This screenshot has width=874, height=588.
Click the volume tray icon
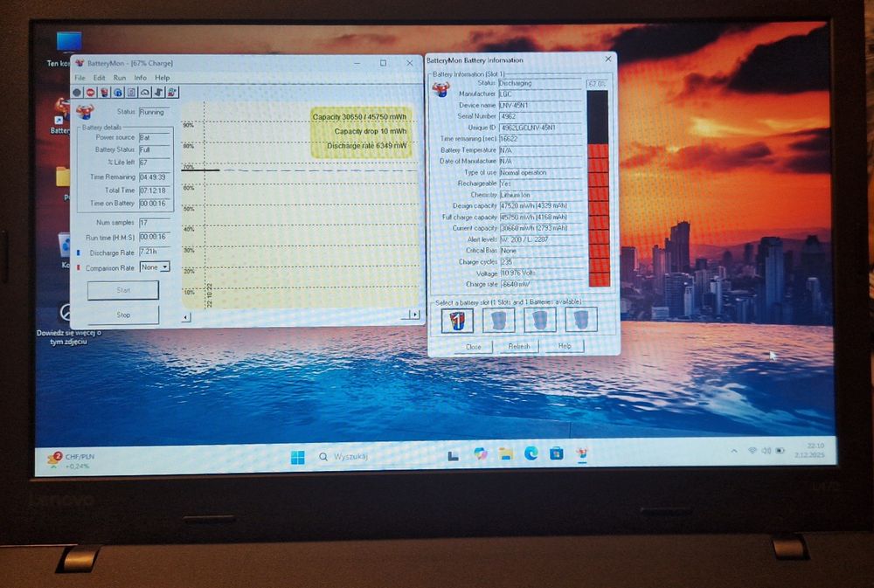coord(766,450)
